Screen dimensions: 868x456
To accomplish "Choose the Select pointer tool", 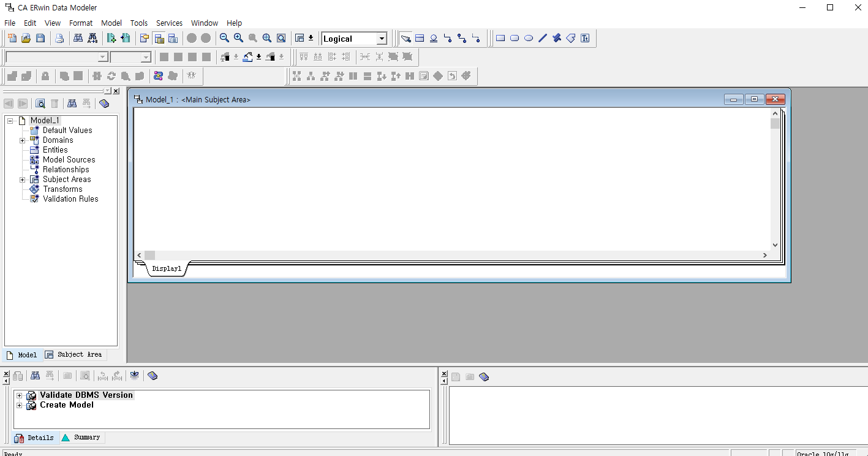I will [x=406, y=39].
